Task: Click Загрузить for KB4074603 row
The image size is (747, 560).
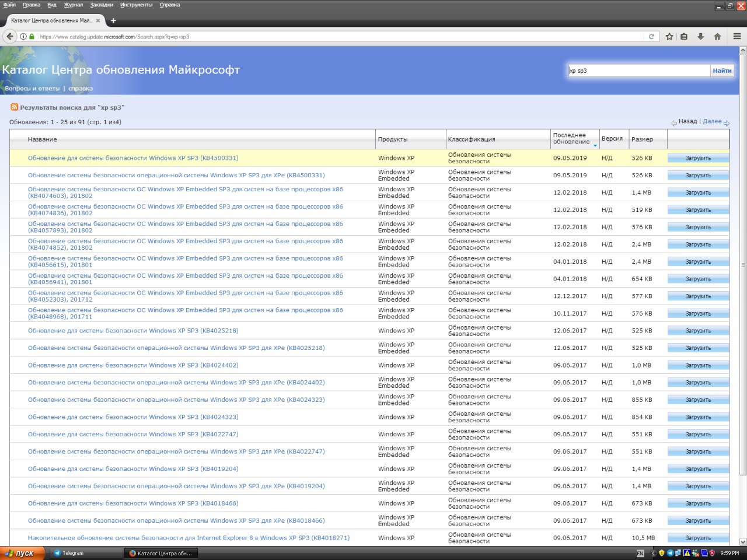Action: (698, 192)
